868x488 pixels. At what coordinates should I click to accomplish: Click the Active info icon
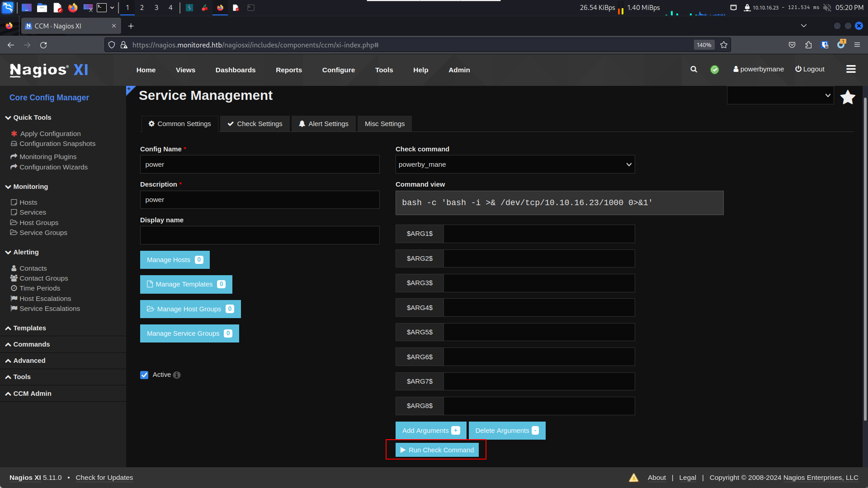coord(177,375)
